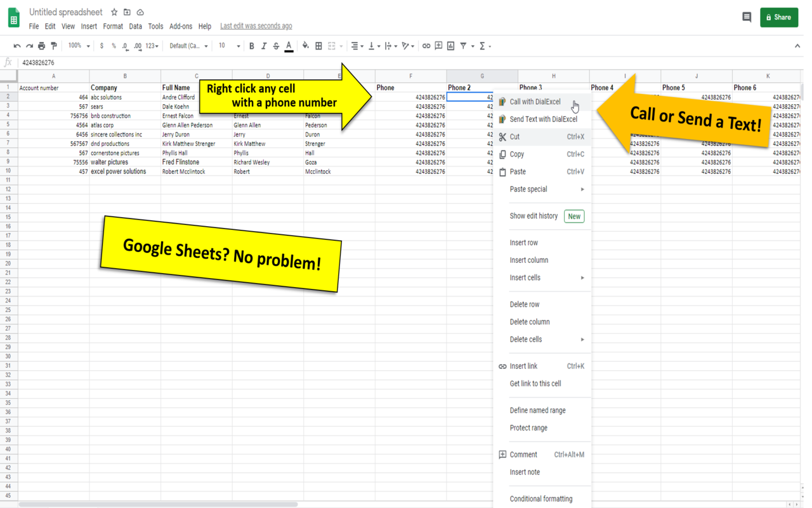This screenshot has width=812, height=508.
Task: Select Insert row
Action: click(x=542, y=243)
